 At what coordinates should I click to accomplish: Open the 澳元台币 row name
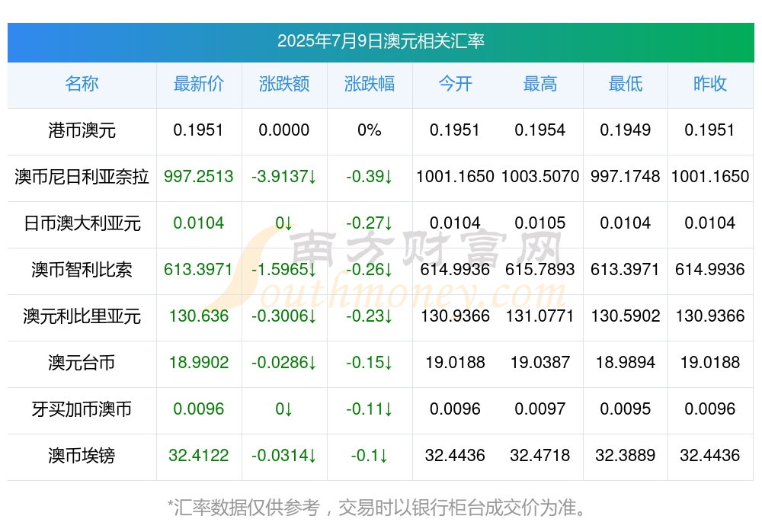point(82,363)
